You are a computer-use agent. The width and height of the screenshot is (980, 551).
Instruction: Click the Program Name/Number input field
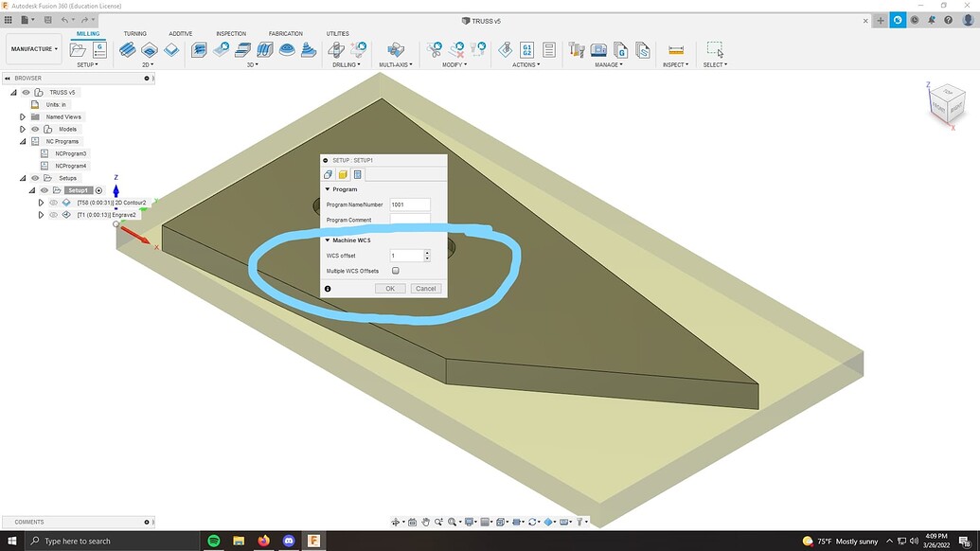[x=410, y=204]
